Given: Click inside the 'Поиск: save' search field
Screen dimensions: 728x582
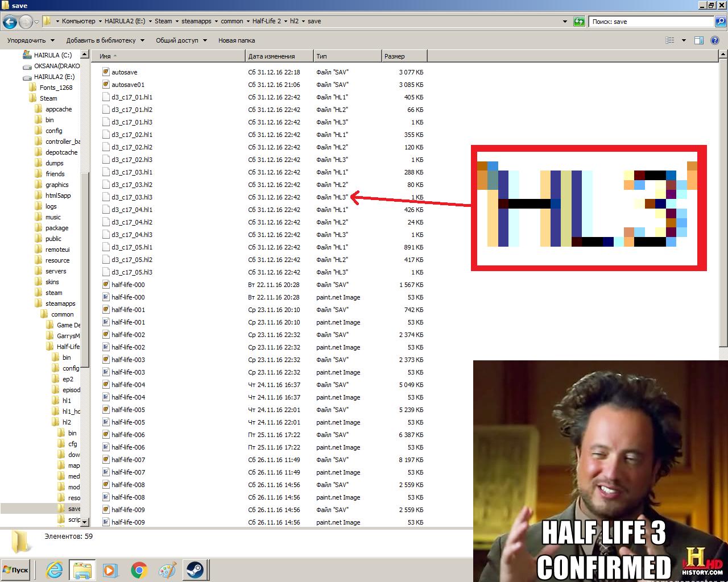Looking at the screenshot, I should click(x=651, y=22).
